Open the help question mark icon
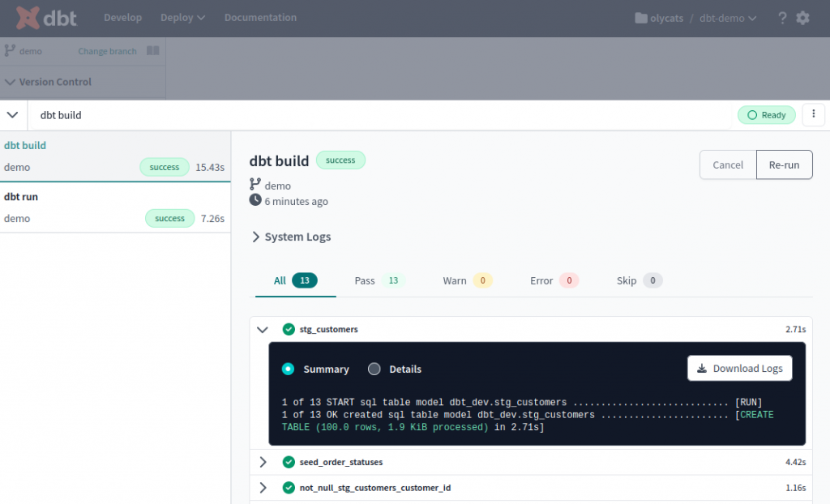 [782, 18]
